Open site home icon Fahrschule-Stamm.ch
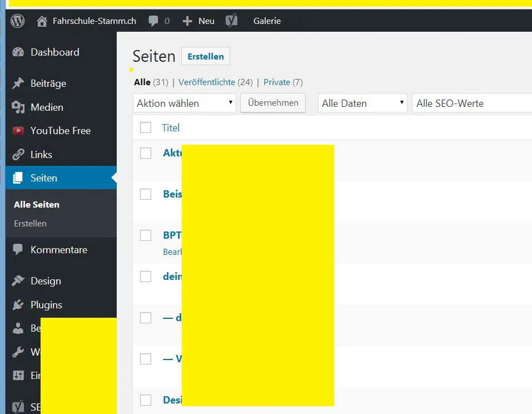Image resolution: width=532 pixels, height=414 pixels. [x=42, y=21]
